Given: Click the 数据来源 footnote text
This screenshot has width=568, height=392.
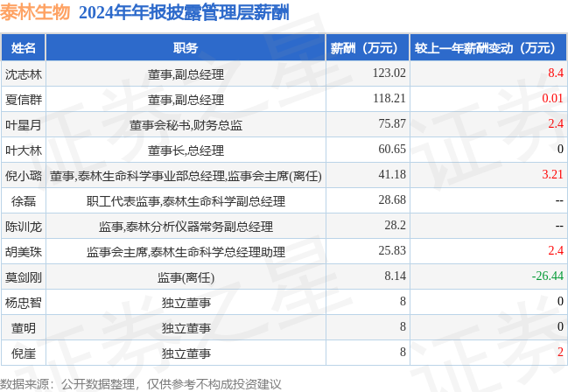Looking at the screenshot, I should coord(141,384).
